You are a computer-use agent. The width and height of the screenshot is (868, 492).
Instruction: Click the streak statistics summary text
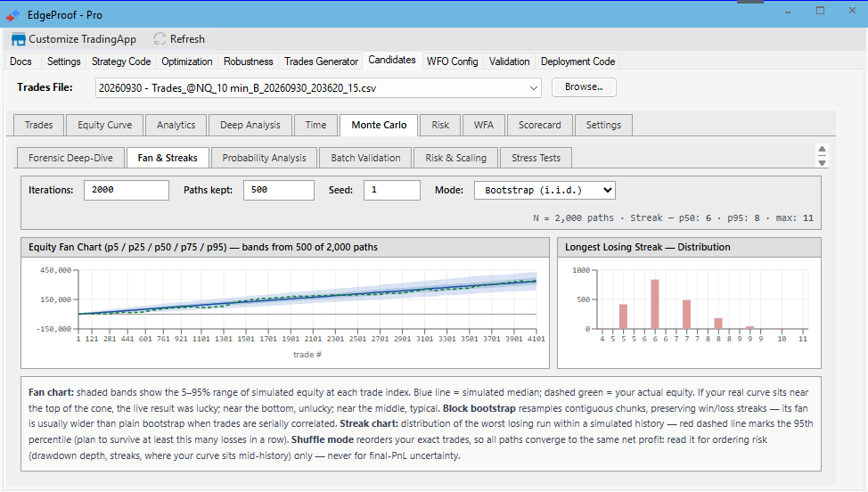click(673, 218)
